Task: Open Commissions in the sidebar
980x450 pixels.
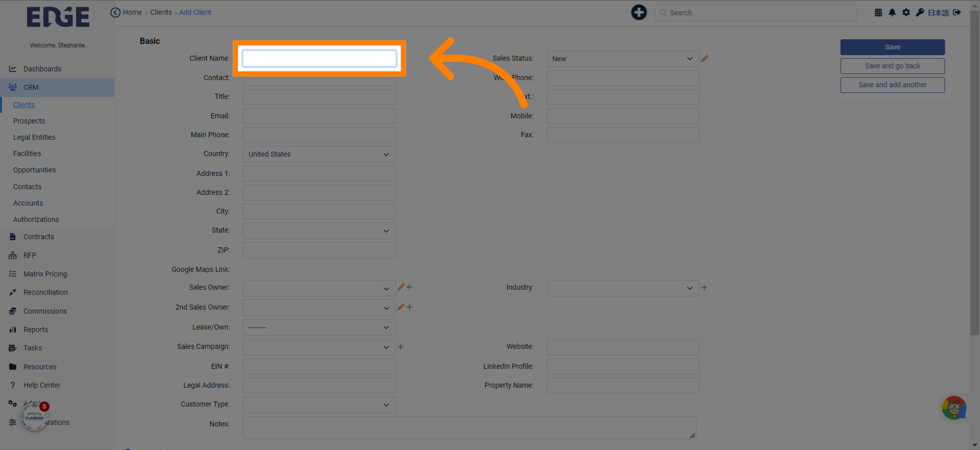Action: click(57, 311)
